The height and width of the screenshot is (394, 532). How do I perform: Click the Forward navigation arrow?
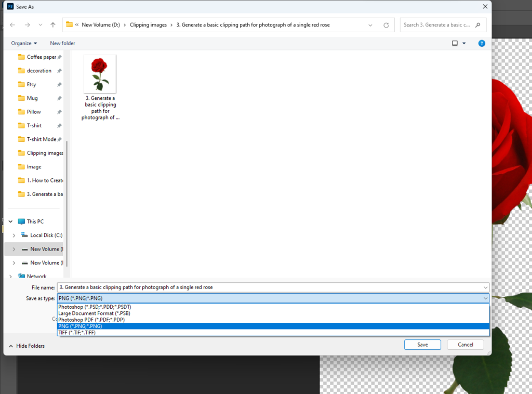tap(28, 25)
